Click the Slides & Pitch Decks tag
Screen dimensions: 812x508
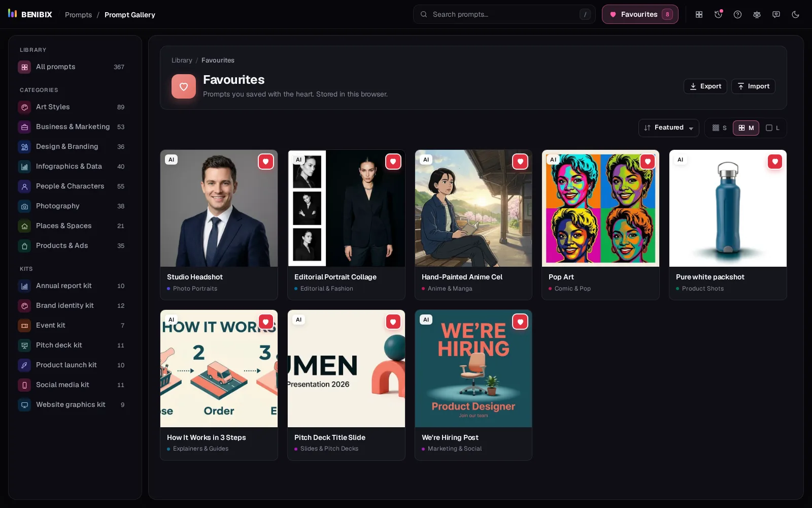(329, 449)
